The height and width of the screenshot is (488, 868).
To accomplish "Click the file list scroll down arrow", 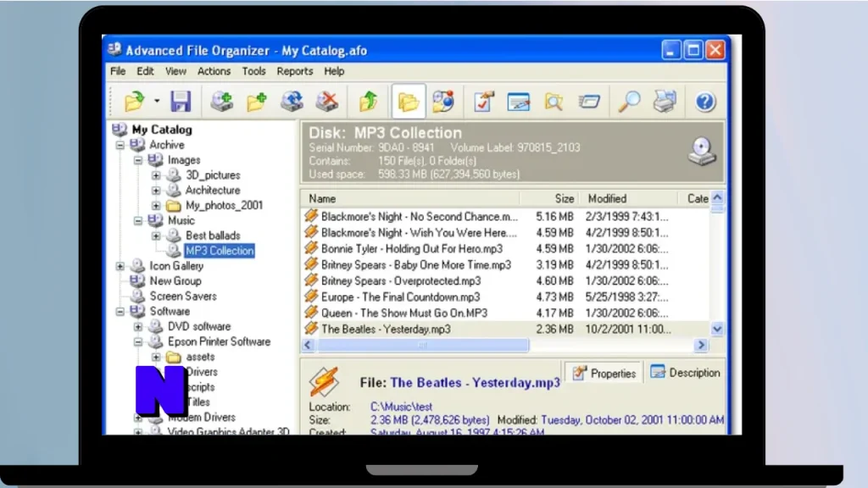I will [x=717, y=330].
